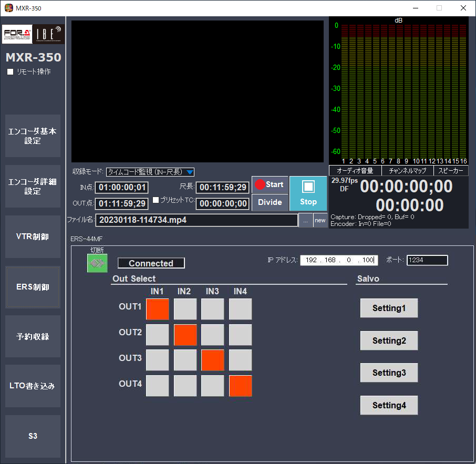Click the '...' file browse button
The width and height of the screenshot is (476, 464).
pyautogui.click(x=305, y=221)
